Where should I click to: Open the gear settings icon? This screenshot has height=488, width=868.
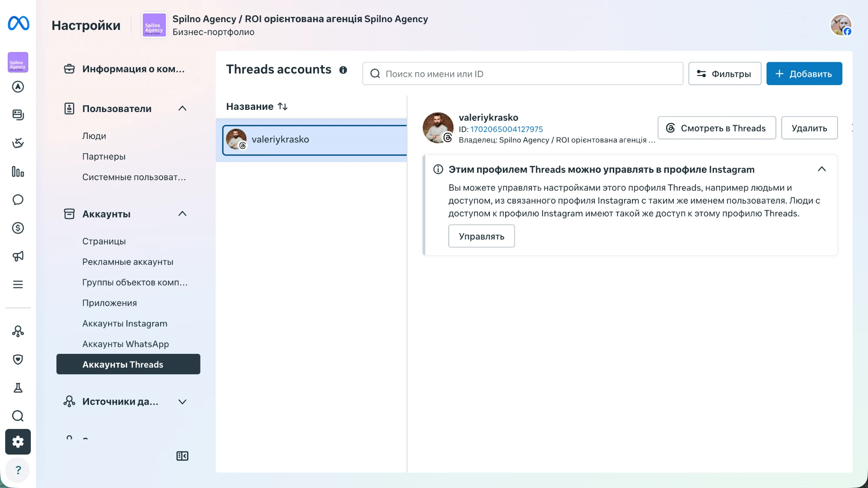pos(18,442)
